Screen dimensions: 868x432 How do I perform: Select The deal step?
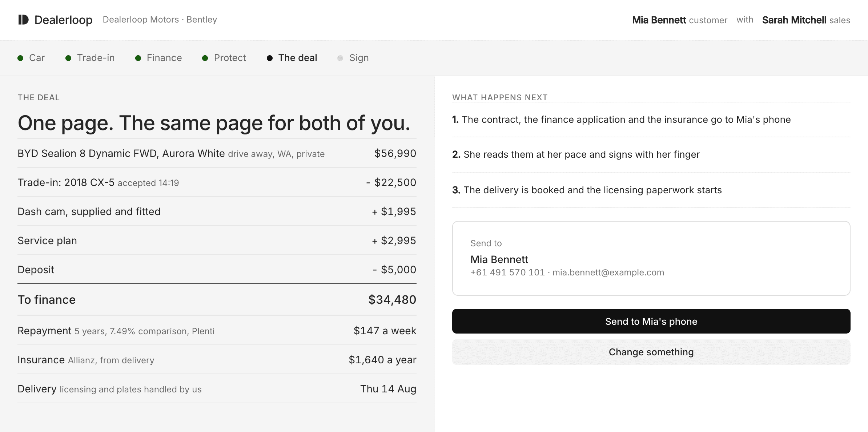point(292,58)
